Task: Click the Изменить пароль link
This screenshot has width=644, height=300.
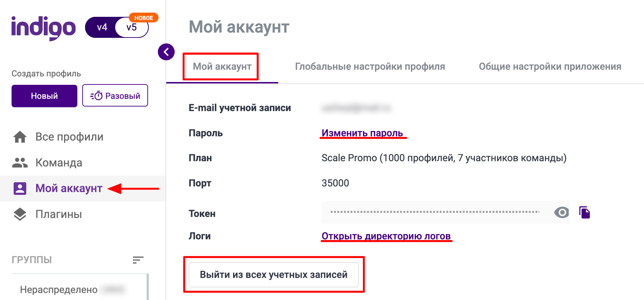Action: click(x=362, y=133)
